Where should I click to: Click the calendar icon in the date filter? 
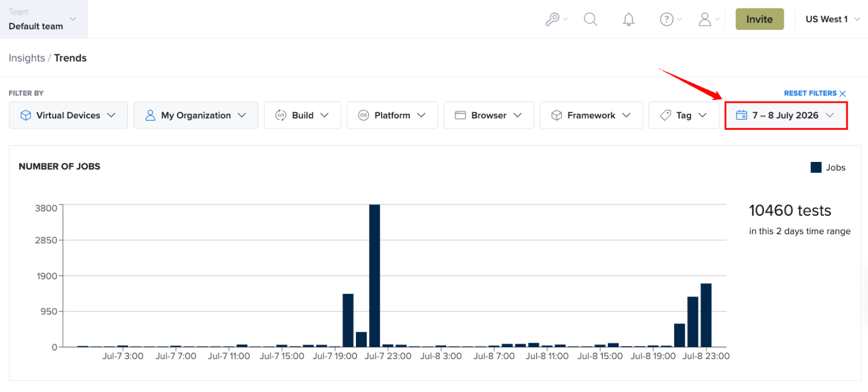[742, 115]
